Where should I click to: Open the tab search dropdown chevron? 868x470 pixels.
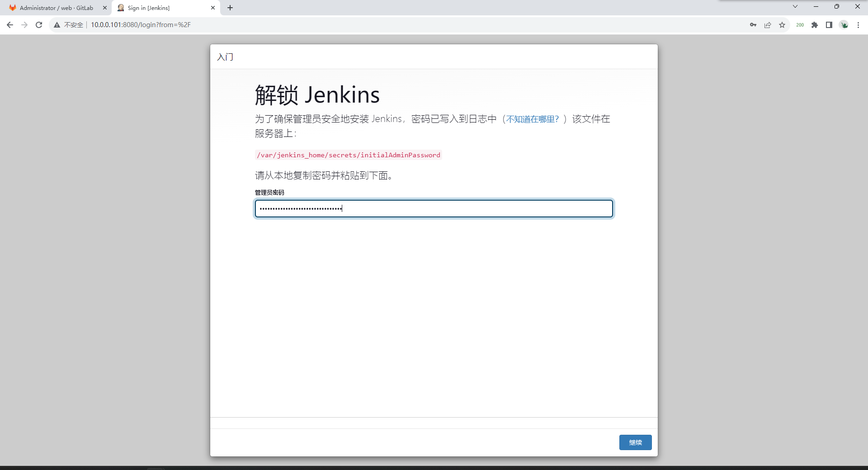[x=795, y=6]
